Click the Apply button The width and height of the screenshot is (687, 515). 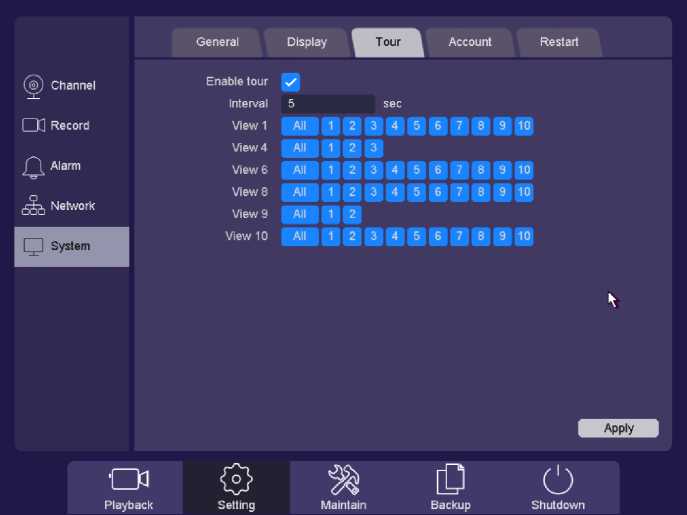coord(618,428)
